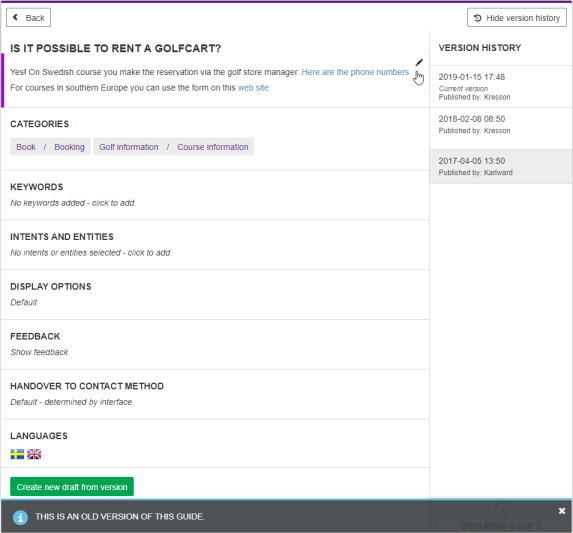Hide version history panel
Image resolution: width=573 pixels, height=533 pixels.
pos(517,18)
